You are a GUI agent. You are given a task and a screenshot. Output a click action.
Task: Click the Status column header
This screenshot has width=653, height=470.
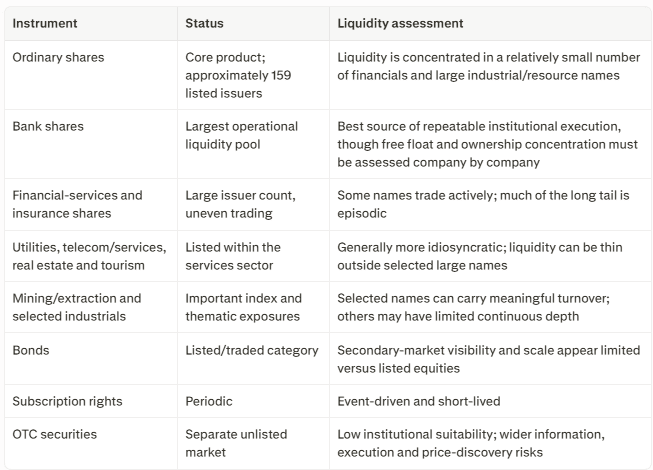coord(204,23)
